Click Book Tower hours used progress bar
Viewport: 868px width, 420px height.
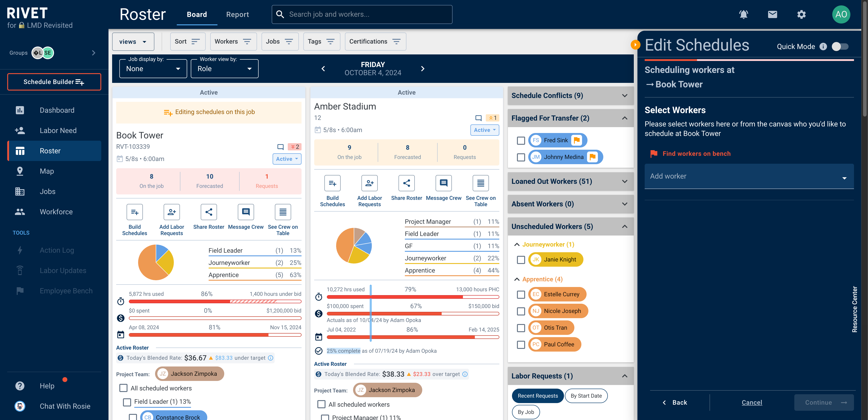215,301
